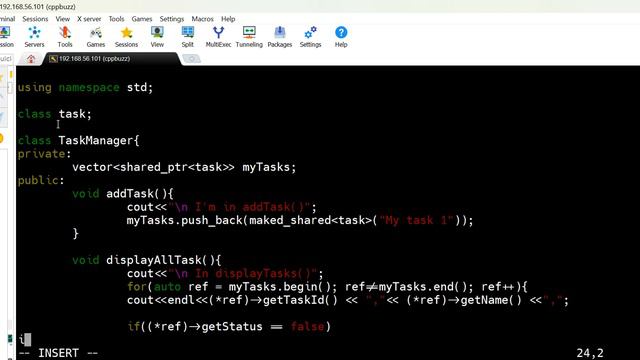Open the Sessions star icon
640x360 pixels.
(x=127, y=37)
